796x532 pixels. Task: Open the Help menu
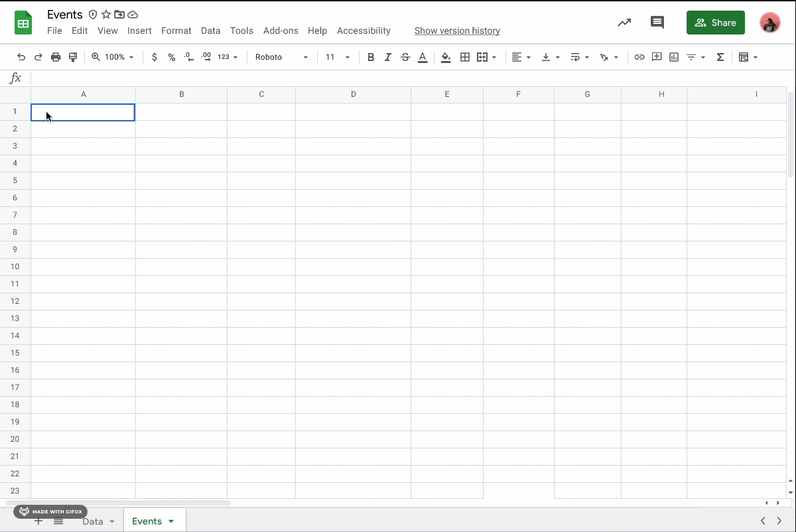317,31
